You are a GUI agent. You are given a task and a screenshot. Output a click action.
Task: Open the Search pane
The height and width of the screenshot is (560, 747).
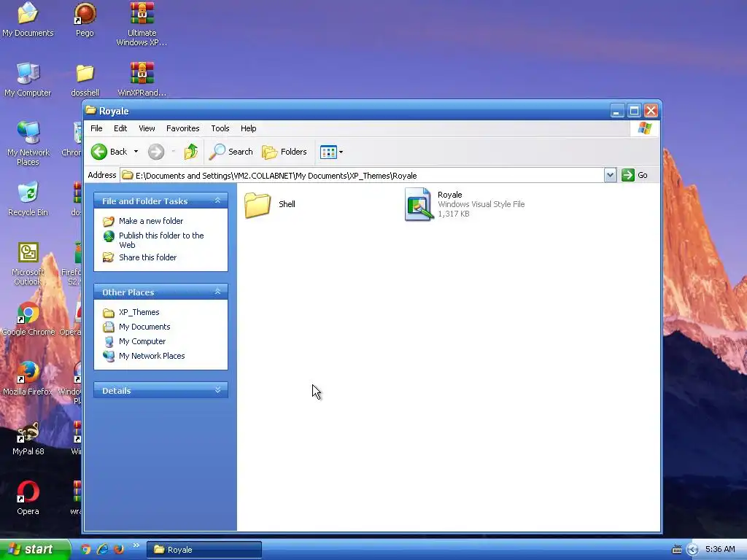(x=231, y=152)
